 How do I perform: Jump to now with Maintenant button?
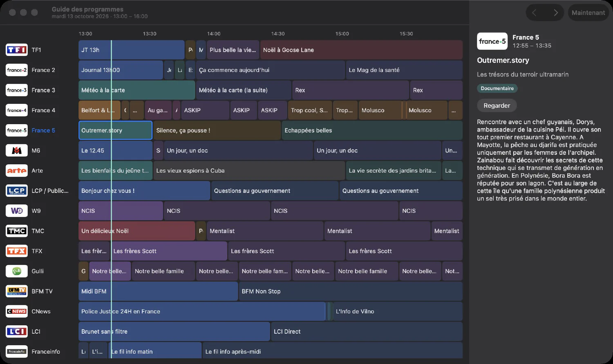click(588, 13)
